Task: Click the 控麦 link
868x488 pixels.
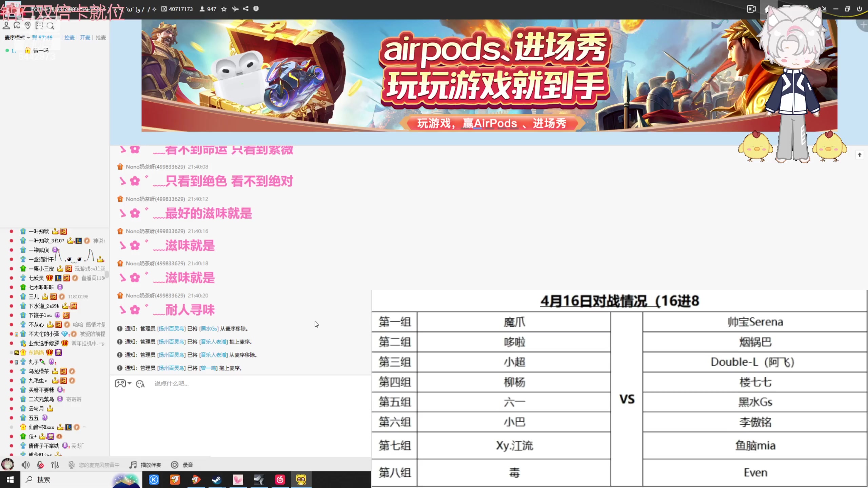Action: tap(70, 38)
